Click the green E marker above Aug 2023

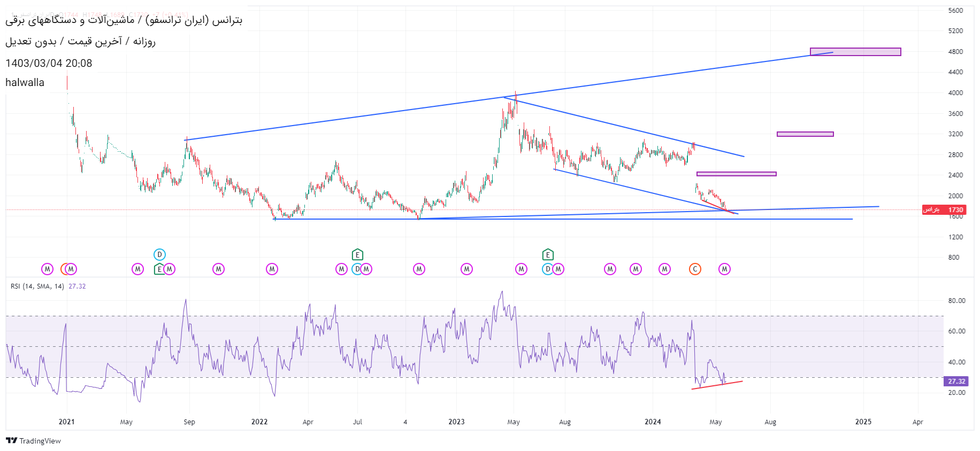pyautogui.click(x=548, y=254)
